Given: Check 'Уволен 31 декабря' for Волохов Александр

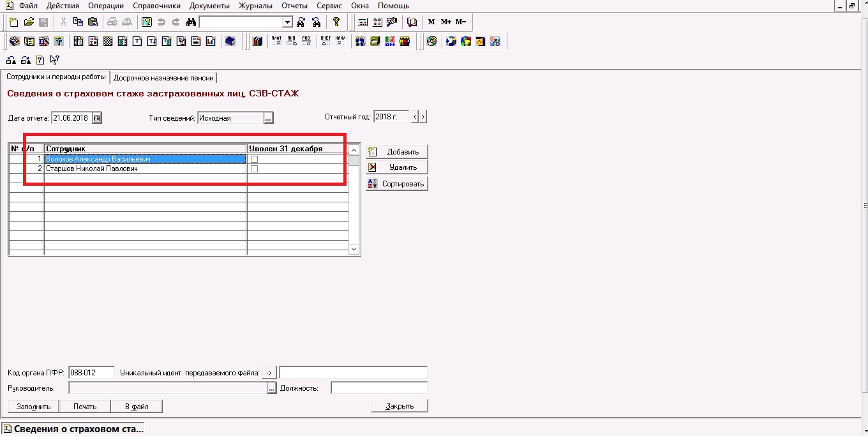Looking at the screenshot, I should click(x=254, y=159).
